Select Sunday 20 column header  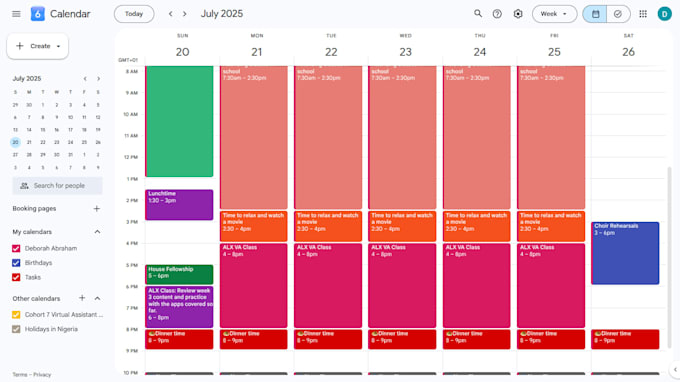[x=183, y=47]
